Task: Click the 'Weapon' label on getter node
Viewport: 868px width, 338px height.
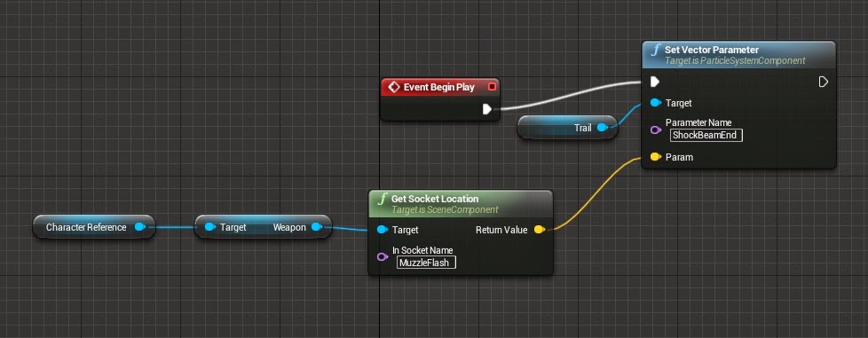Action: pyautogui.click(x=289, y=227)
